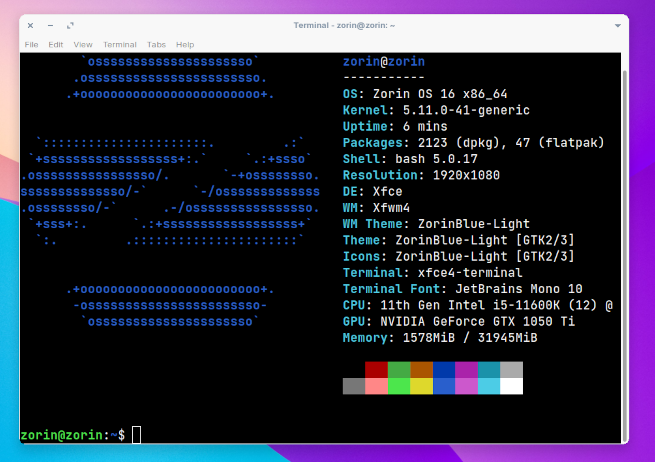Open the File menu
The image size is (655, 462).
(31, 44)
